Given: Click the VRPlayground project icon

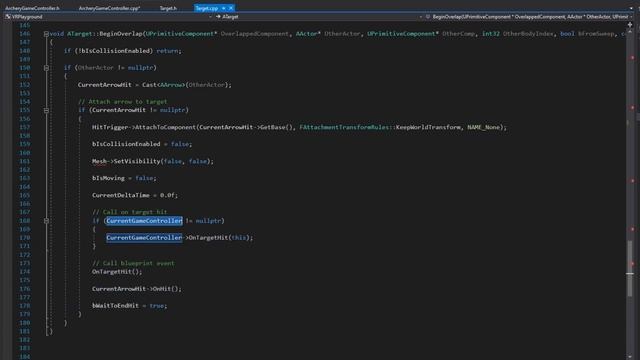Looking at the screenshot, I should coord(8,17).
